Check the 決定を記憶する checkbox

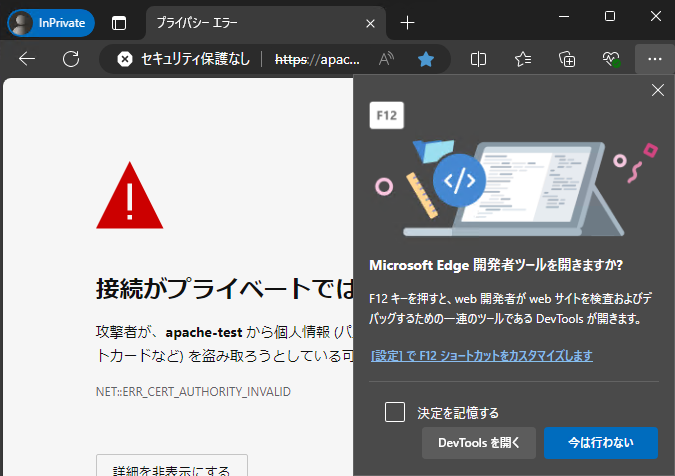395,412
